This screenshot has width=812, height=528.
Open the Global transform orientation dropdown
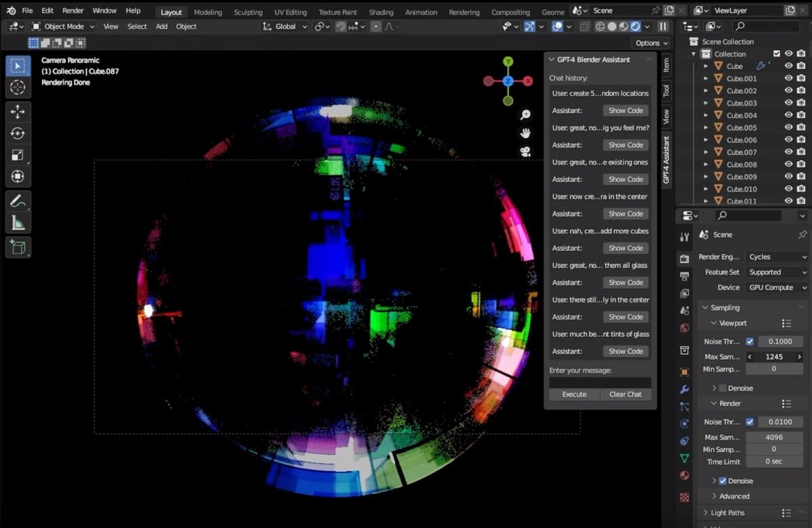click(286, 26)
